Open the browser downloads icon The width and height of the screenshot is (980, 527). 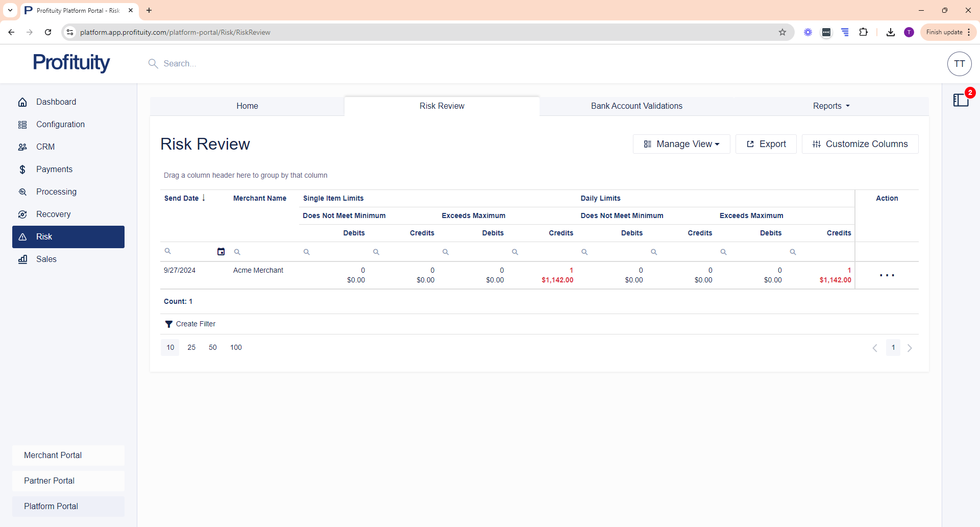pyautogui.click(x=891, y=32)
